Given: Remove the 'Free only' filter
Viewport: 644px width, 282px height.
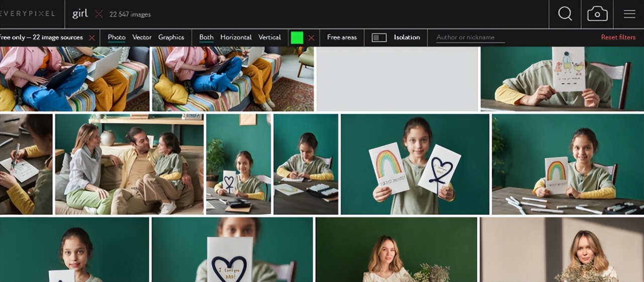Looking at the screenshot, I should tap(92, 38).
